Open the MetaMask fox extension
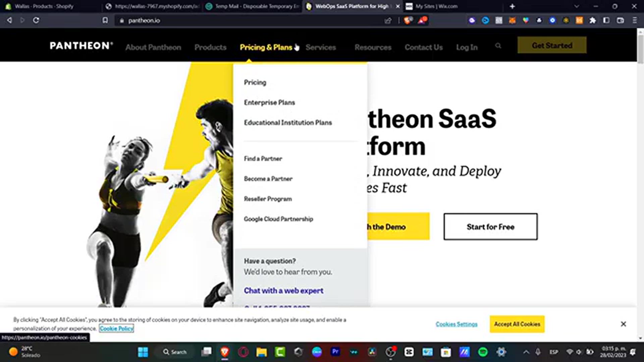 [512, 20]
